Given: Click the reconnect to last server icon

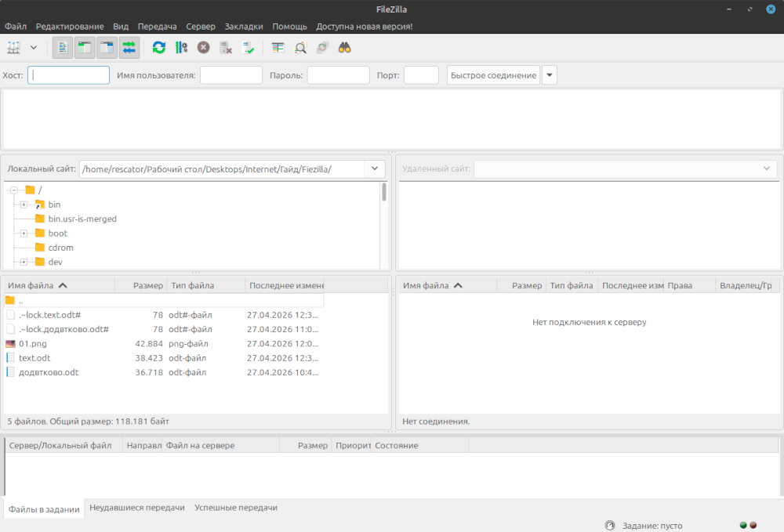Looking at the screenshot, I should 248,48.
